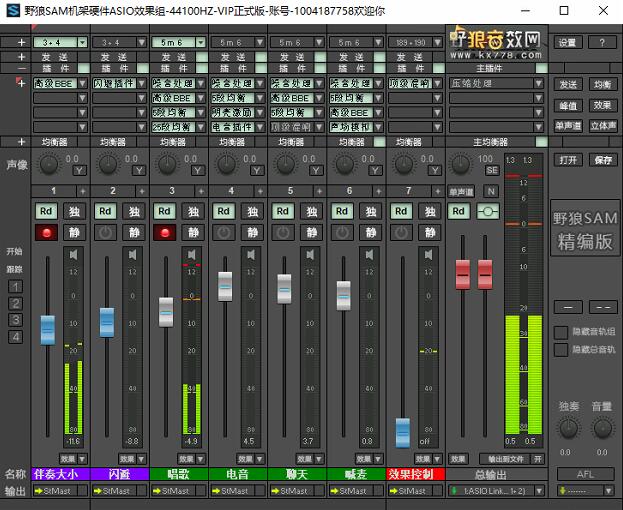Arm record button on channel 1
623x510 pixels.
click(46, 232)
